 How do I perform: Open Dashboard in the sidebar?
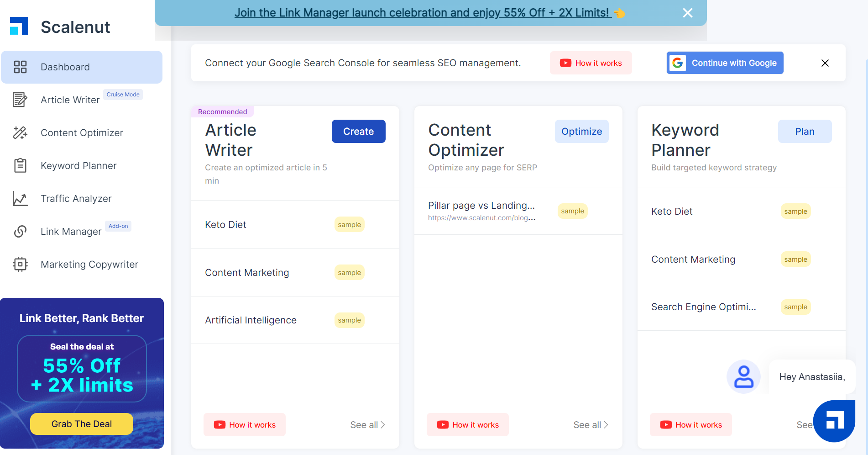[82, 67]
